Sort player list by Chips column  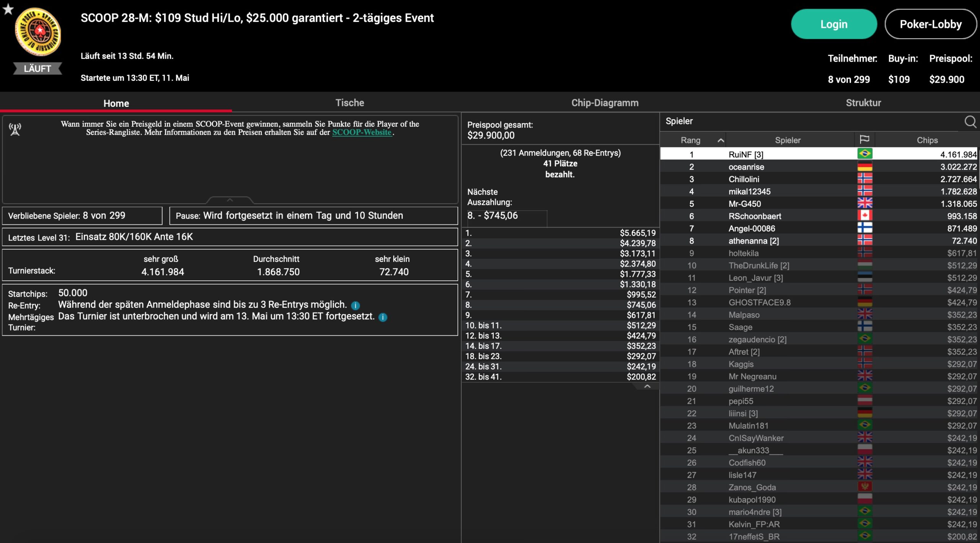pyautogui.click(x=927, y=140)
